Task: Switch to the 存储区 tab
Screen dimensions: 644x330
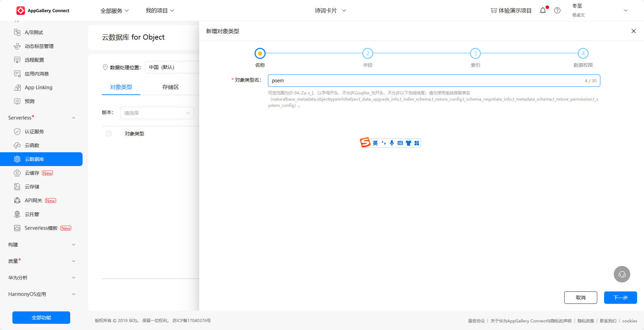Action: tap(171, 87)
